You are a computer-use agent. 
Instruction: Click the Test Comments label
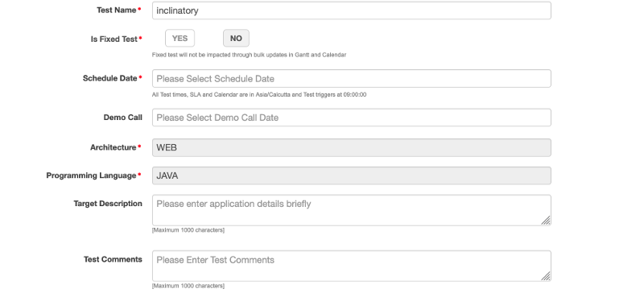click(113, 259)
